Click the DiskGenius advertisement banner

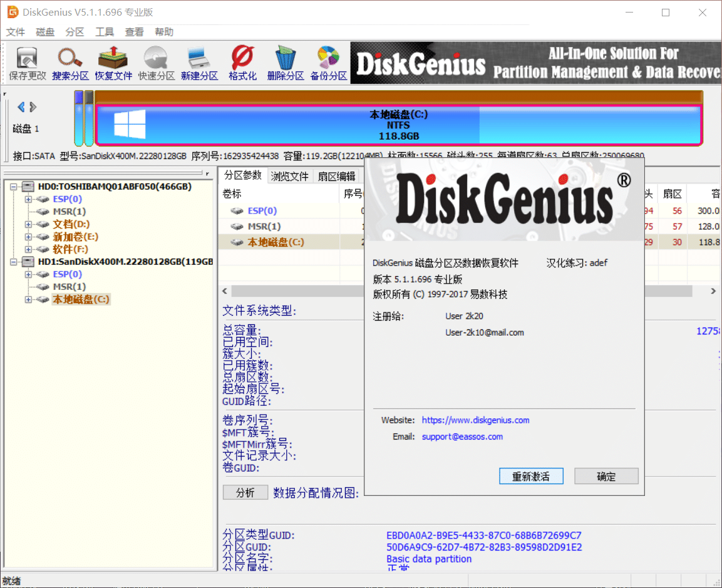[535, 63]
